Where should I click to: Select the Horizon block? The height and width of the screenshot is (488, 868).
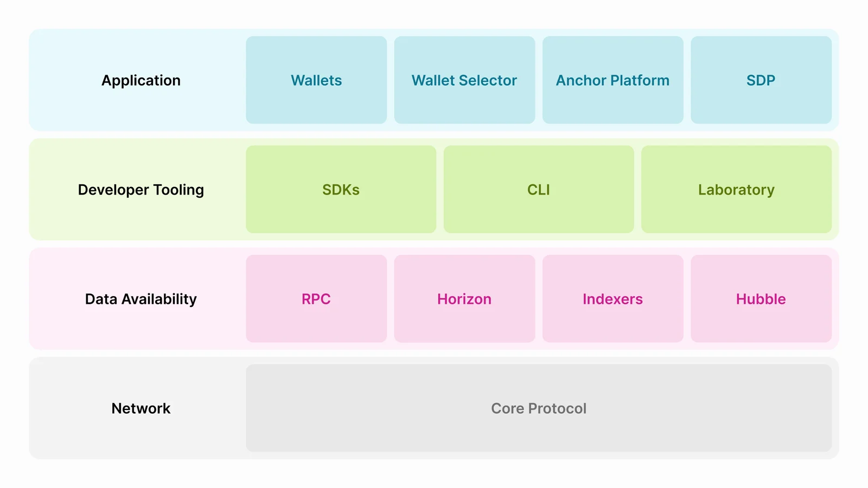(464, 299)
